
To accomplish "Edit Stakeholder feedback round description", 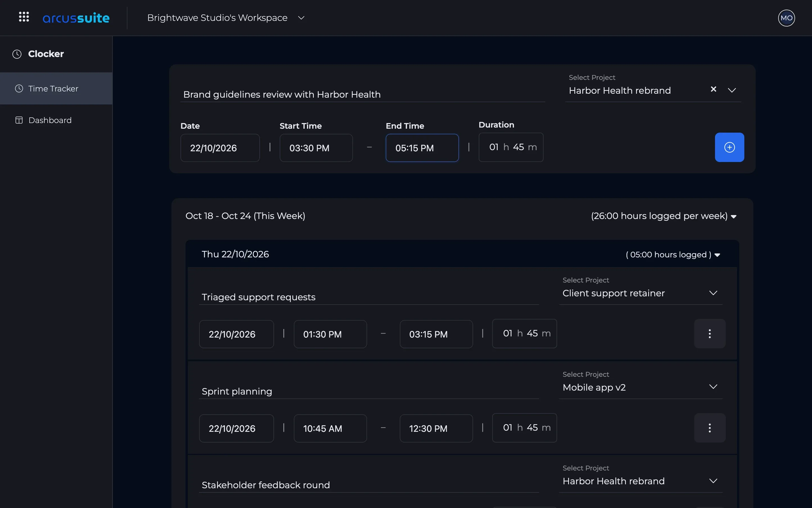I will click(369, 485).
